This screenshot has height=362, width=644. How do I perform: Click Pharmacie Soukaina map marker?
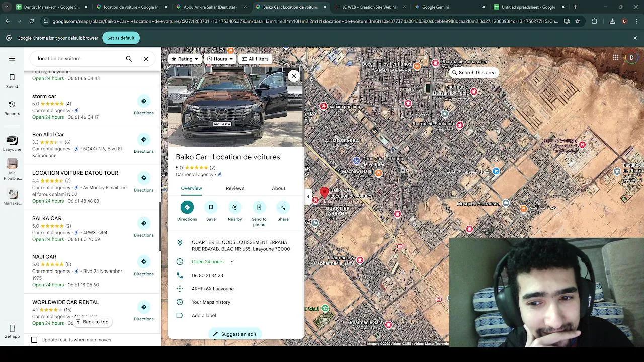[459, 125]
